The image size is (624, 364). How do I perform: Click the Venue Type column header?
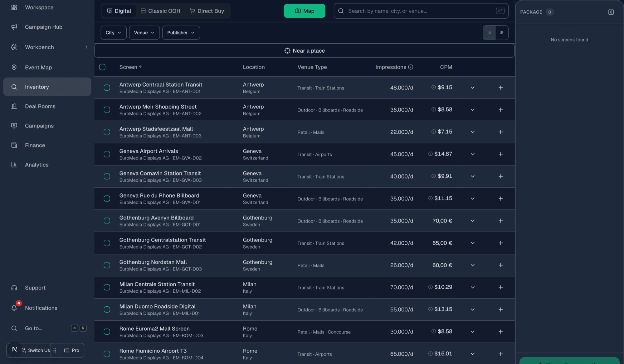tap(312, 67)
